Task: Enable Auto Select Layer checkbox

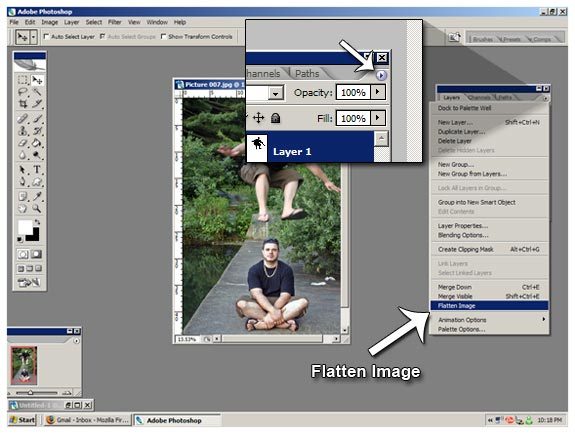Action: pos(46,36)
